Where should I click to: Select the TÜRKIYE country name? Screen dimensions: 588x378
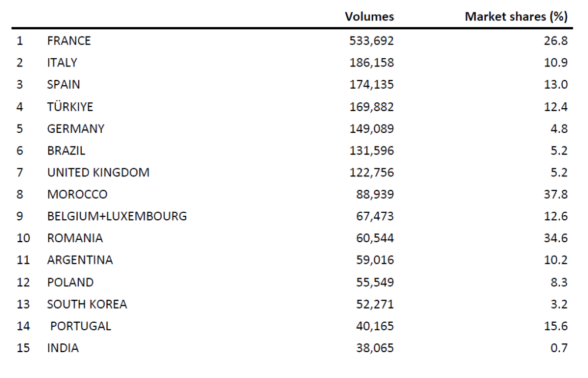70,106
